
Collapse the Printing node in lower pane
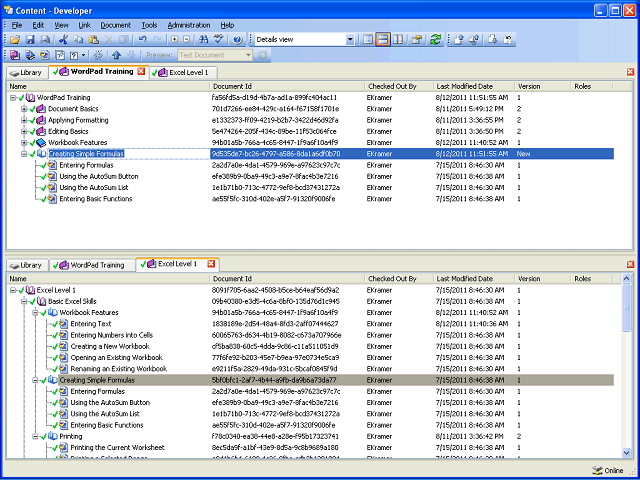(x=36, y=436)
